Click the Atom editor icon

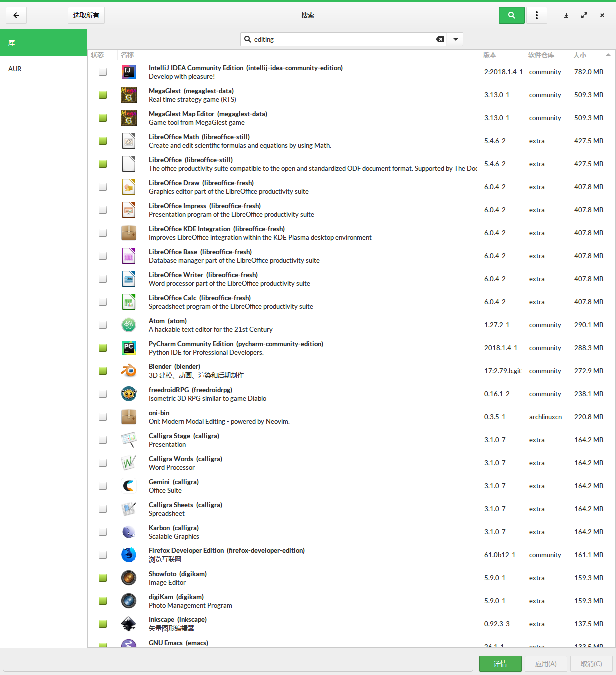coord(129,325)
